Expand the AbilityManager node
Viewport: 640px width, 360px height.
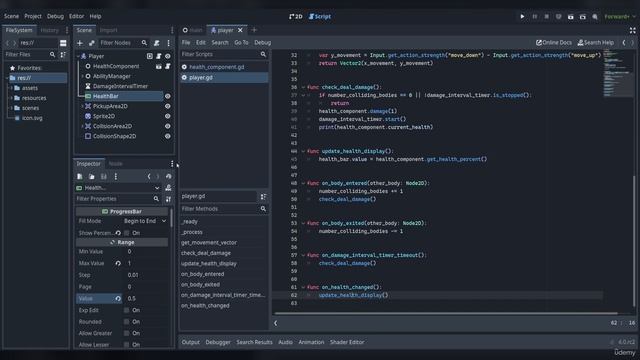pos(82,76)
